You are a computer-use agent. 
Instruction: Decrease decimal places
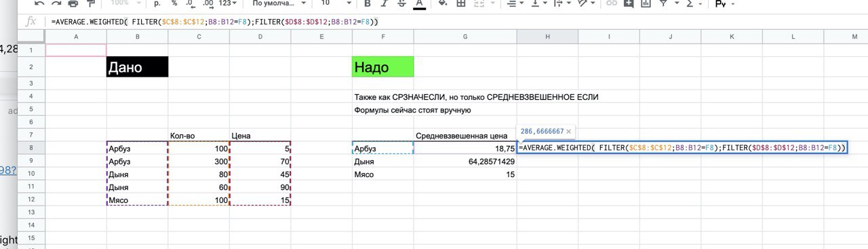[x=191, y=3]
